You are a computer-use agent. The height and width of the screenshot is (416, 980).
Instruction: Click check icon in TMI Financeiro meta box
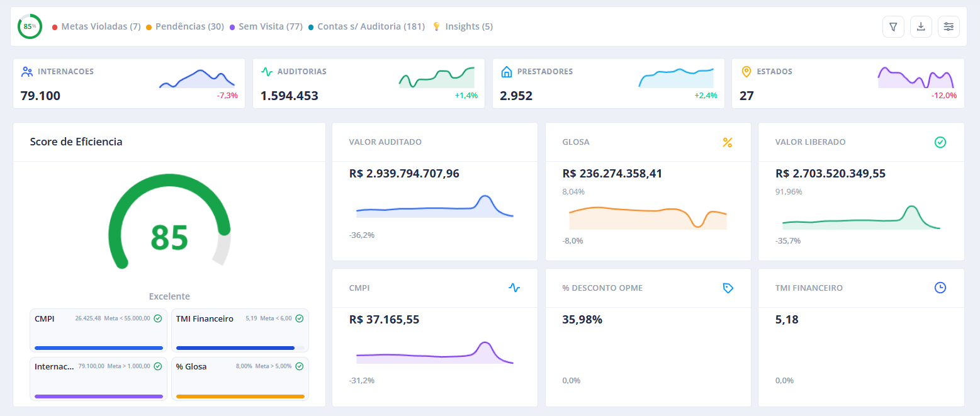coord(300,318)
